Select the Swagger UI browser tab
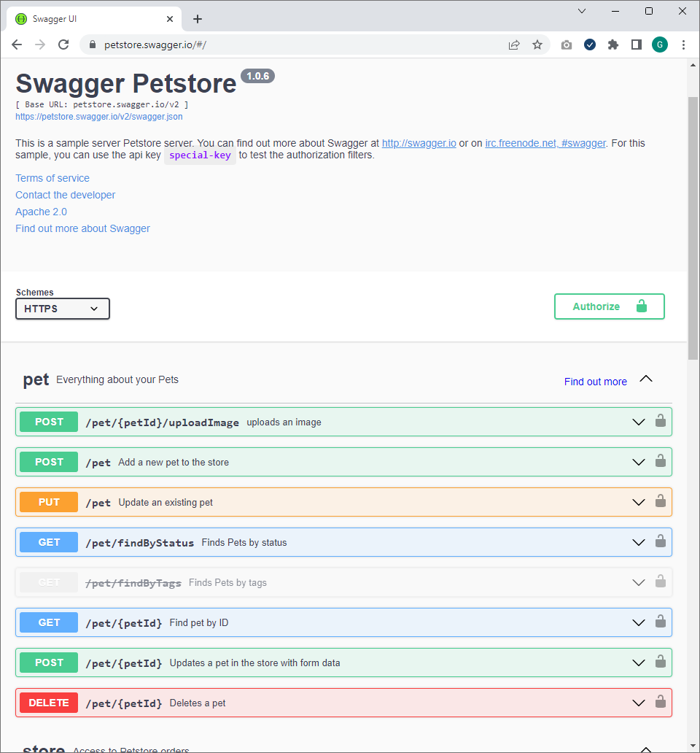The image size is (700, 753). (93, 19)
